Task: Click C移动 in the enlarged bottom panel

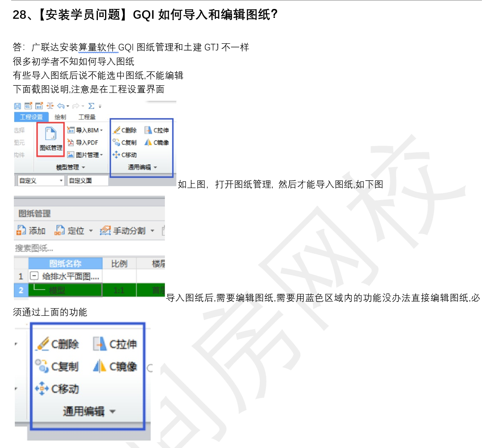Action: pyautogui.click(x=57, y=389)
